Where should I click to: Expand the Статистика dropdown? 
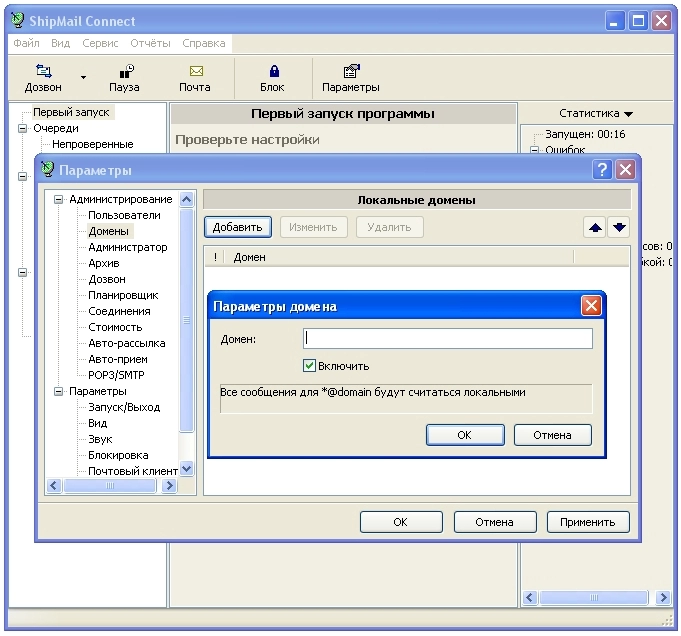pyautogui.click(x=595, y=113)
